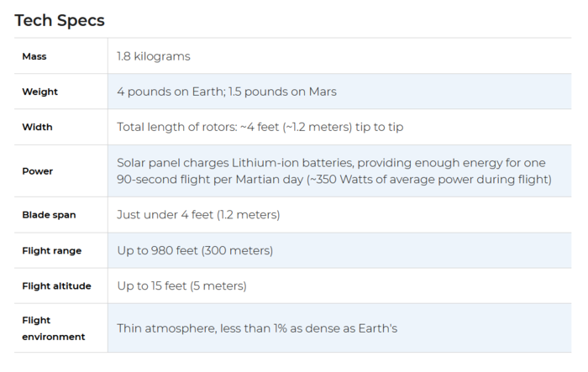Select the Blade span row label
This screenshot has width=588, height=372.
click(49, 215)
